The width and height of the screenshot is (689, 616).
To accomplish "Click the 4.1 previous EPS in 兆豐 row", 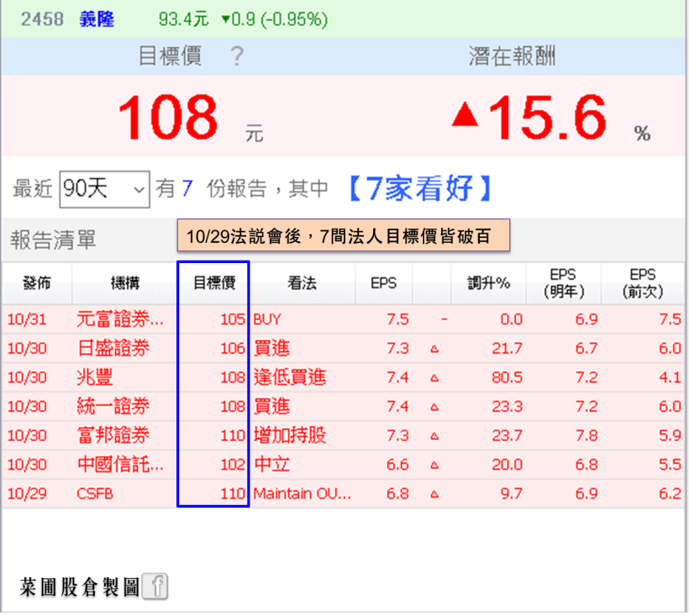I will click(x=671, y=377).
